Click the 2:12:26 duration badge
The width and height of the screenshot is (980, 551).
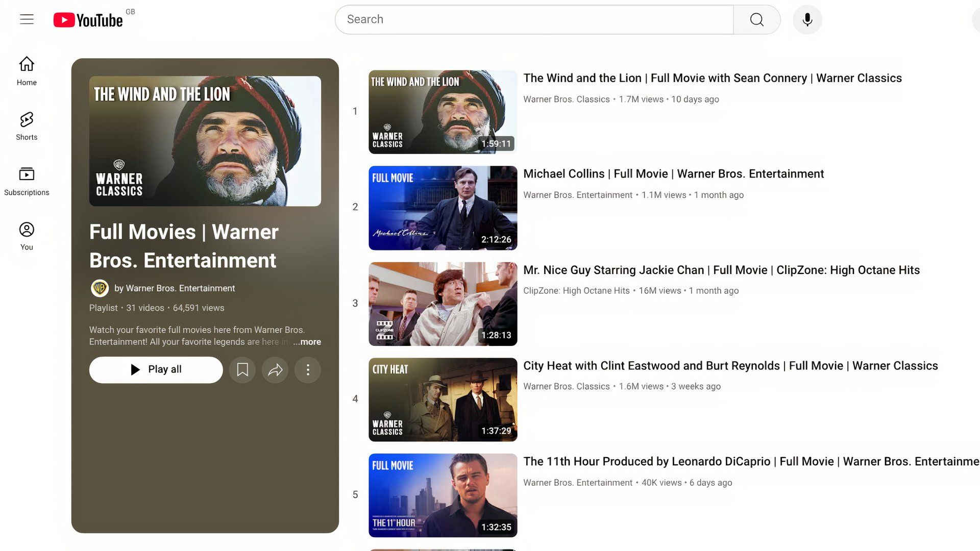point(496,239)
